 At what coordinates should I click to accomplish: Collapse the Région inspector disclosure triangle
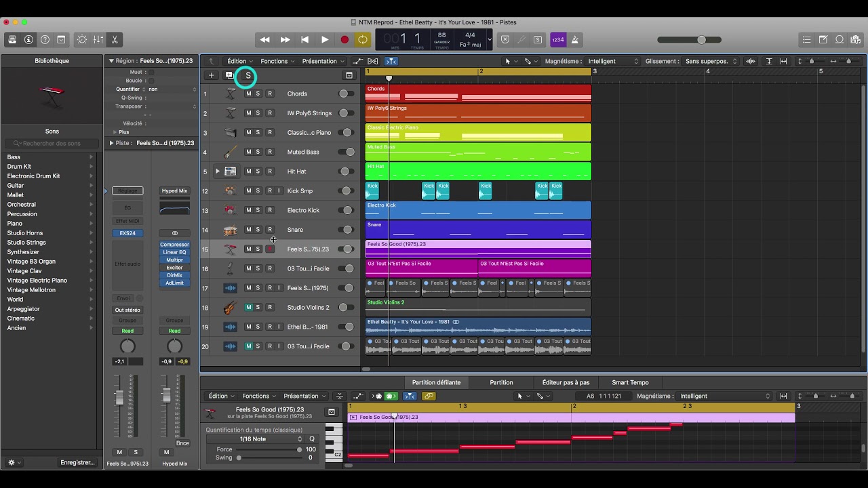pyautogui.click(x=111, y=61)
